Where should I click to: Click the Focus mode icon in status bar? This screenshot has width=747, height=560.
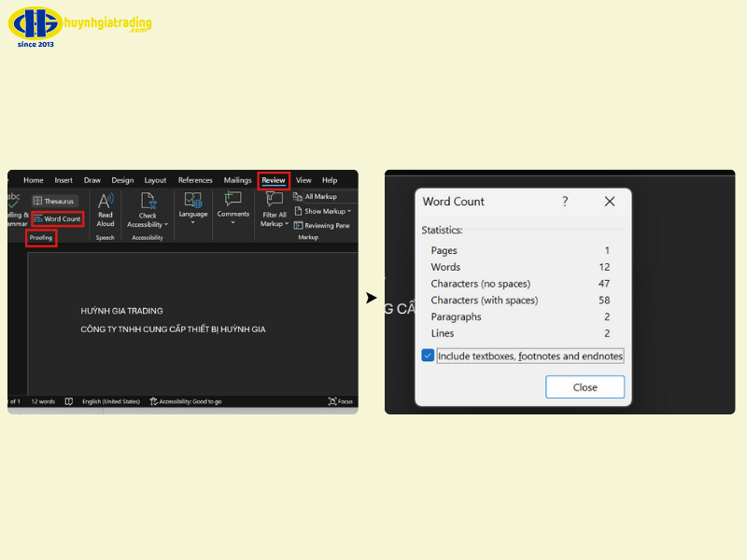pos(341,401)
